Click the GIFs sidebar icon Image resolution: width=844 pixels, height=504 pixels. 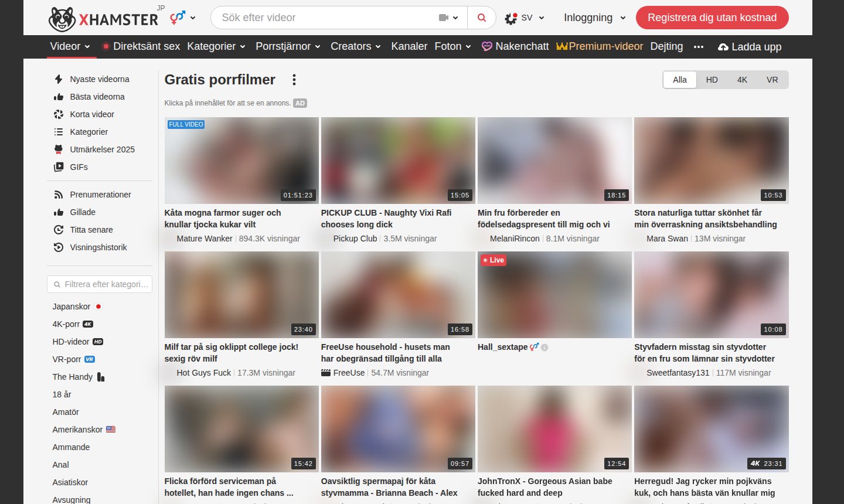pyautogui.click(x=59, y=167)
